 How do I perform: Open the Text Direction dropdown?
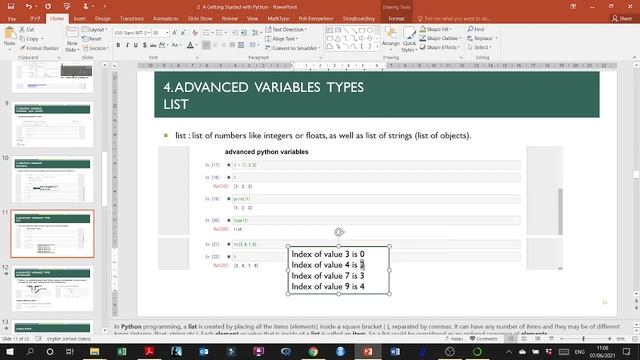point(287,29)
